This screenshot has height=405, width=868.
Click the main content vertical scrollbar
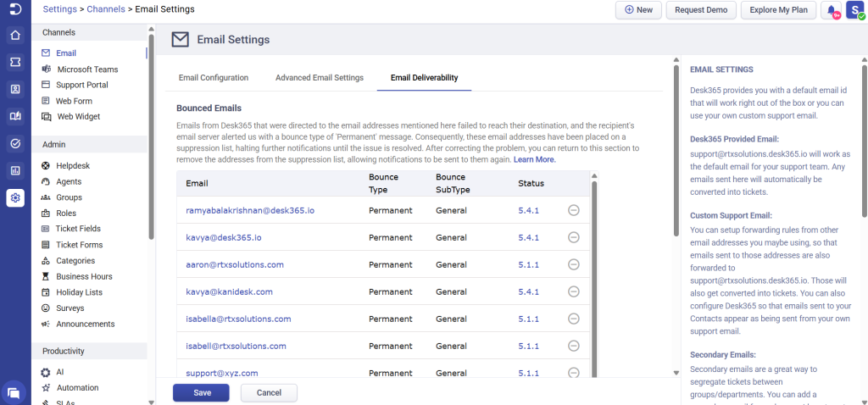click(676, 151)
